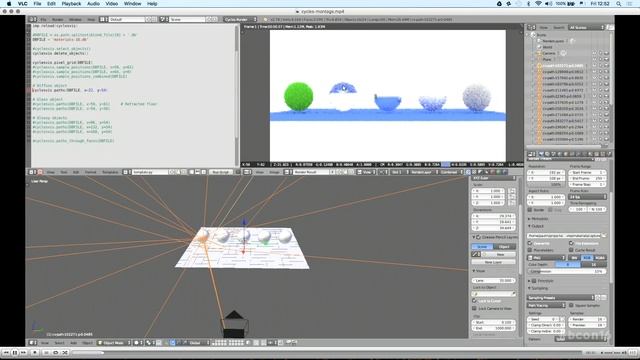640x360 pixels.
Task: Set color depth to 16
Action: click(593, 264)
